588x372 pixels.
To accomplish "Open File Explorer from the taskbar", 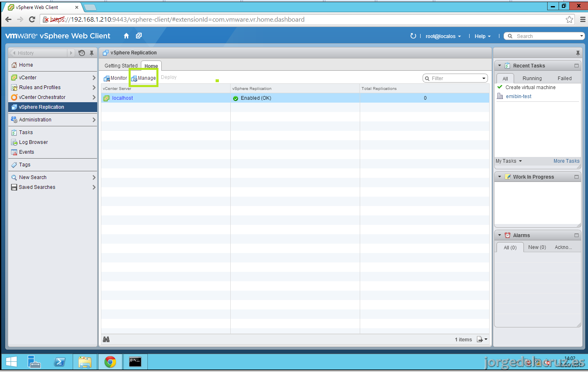I will 85,362.
